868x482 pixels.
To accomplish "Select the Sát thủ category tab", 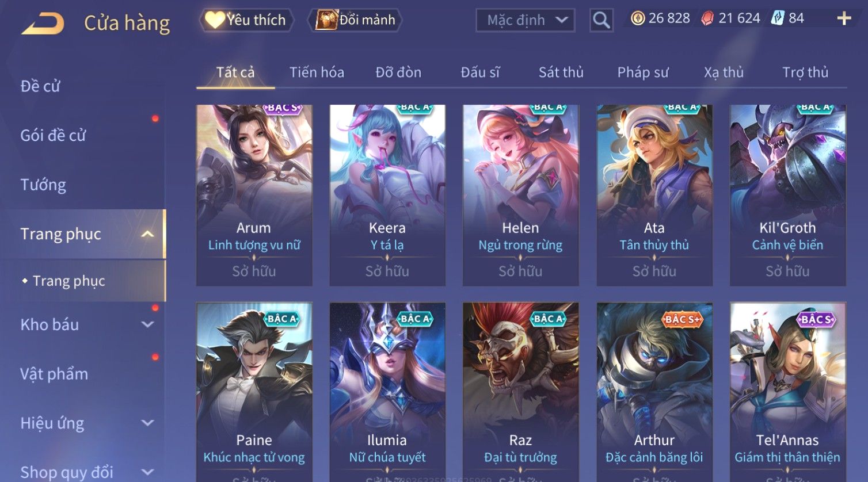I will click(561, 72).
